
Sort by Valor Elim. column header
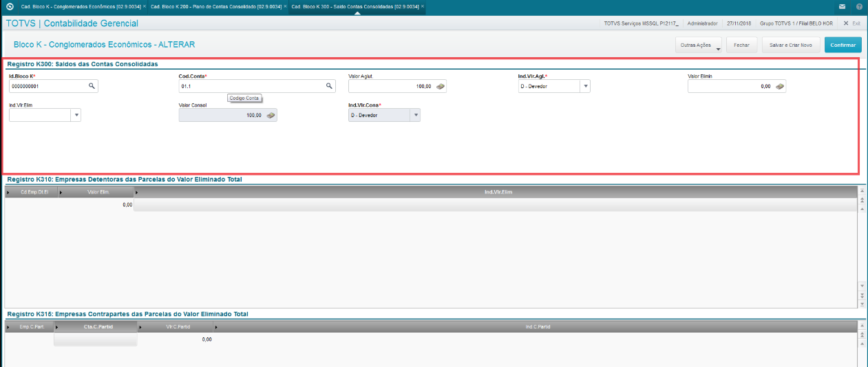click(96, 192)
